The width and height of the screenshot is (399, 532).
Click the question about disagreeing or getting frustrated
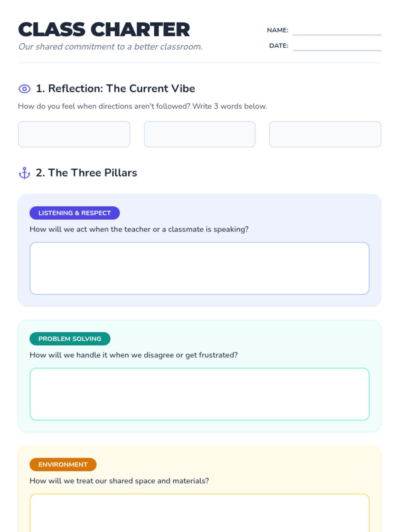coord(134,355)
